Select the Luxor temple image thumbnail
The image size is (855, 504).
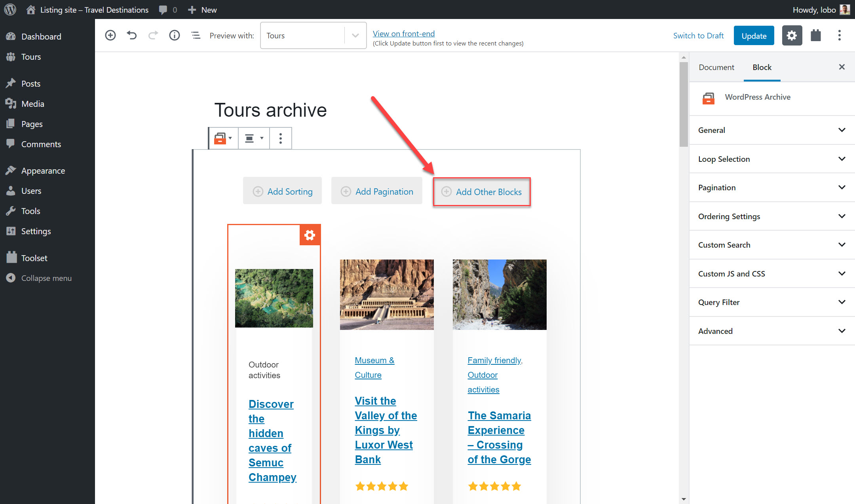(387, 295)
